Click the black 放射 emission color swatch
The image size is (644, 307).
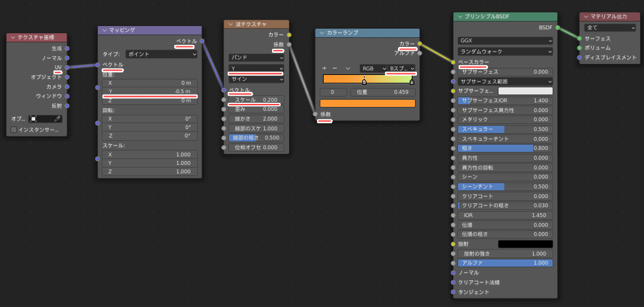click(525, 244)
